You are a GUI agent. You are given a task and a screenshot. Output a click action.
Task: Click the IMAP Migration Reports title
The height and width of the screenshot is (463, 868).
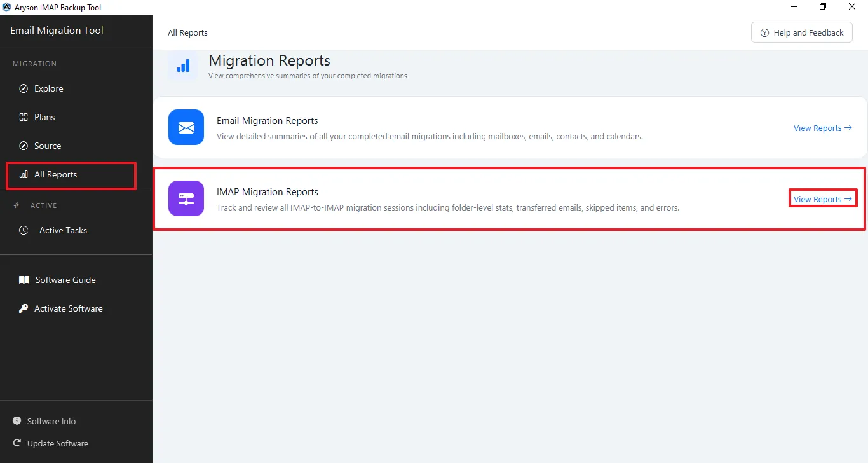[267, 191]
